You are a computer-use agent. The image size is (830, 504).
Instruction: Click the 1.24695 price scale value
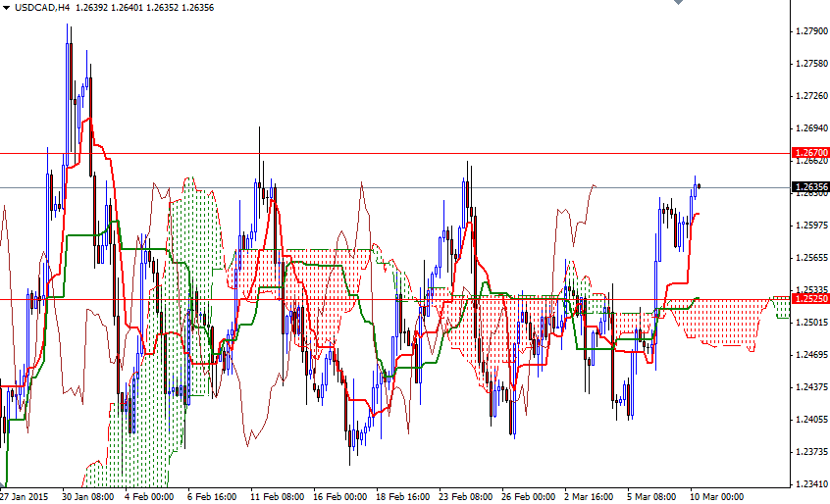tap(811, 355)
